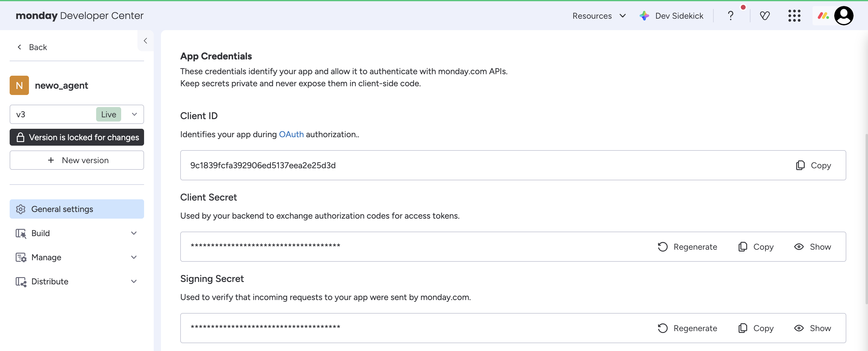
Task: Click the lock icon in version banner
Action: (20, 137)
